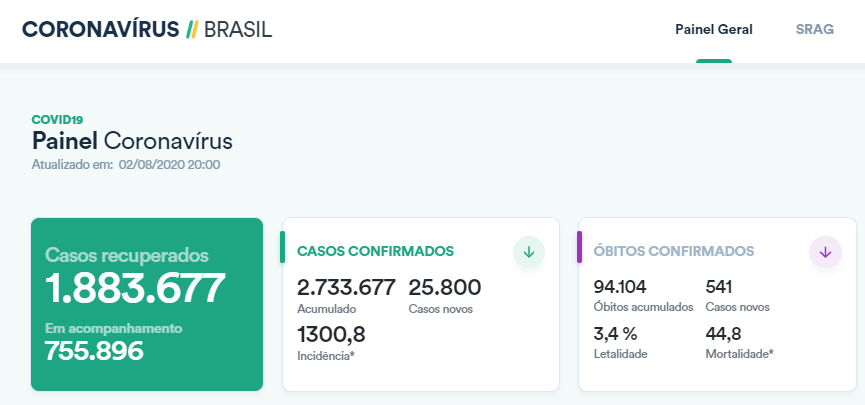Click the Painel Coronavírus page title
The width and height of the screenshot is (865, 405).
(x=132, y=140)
